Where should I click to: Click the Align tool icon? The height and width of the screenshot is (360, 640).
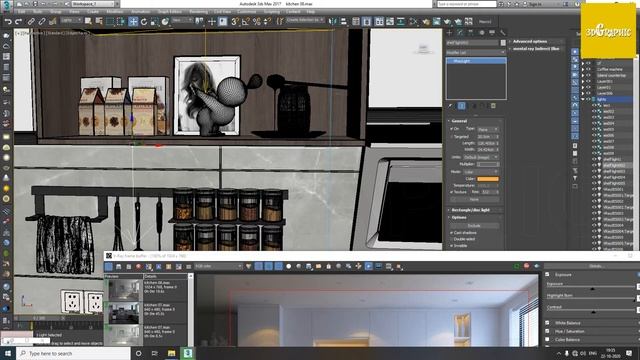pos(344,21)
